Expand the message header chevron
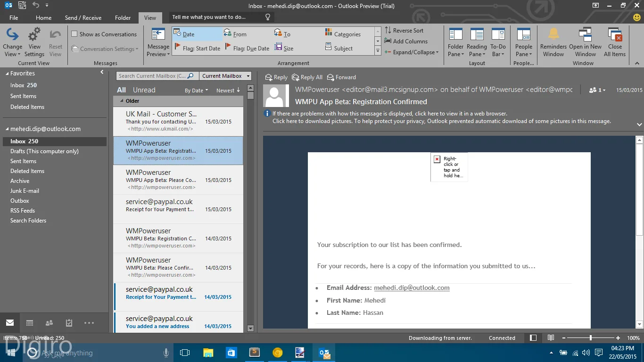 coord(639,125)
